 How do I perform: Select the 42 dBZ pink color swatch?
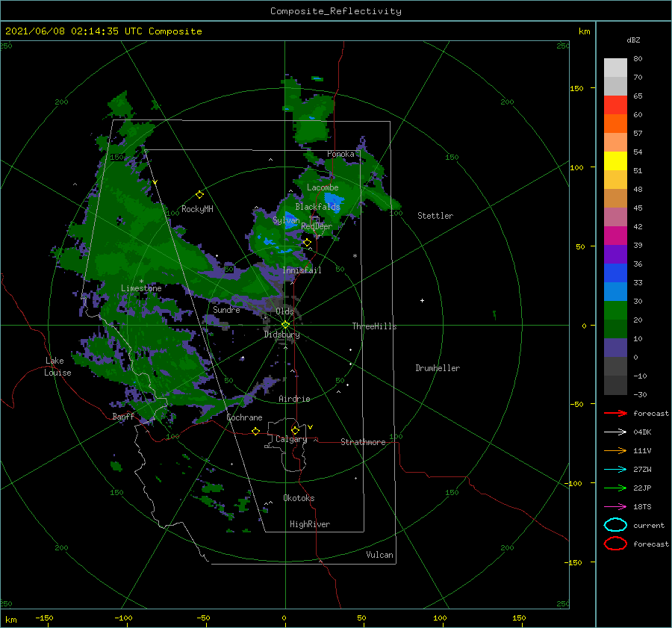[615, 217]
